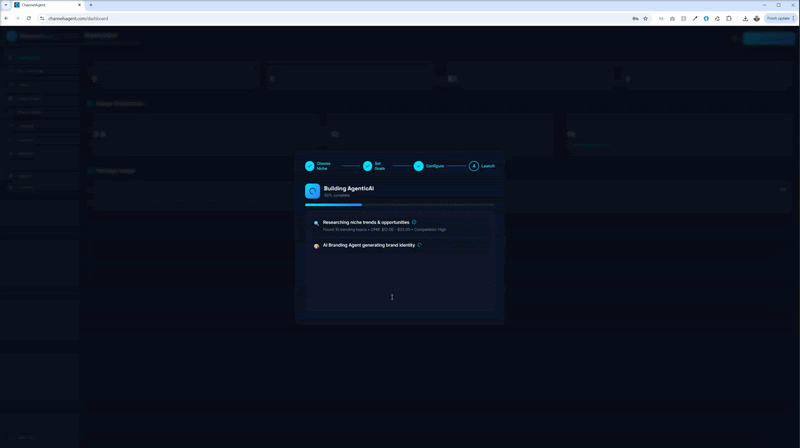800x448 pixels.
Task: Open the Chrome profile avatar menu
Action: [757, 18]
